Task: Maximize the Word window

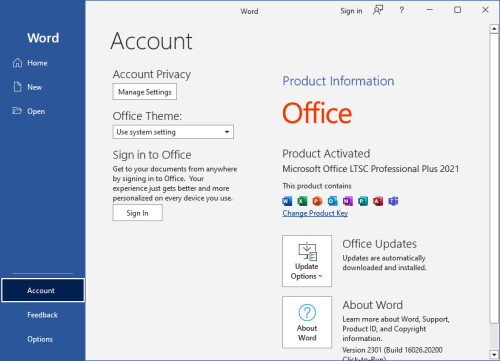Action: pos(458,10)
